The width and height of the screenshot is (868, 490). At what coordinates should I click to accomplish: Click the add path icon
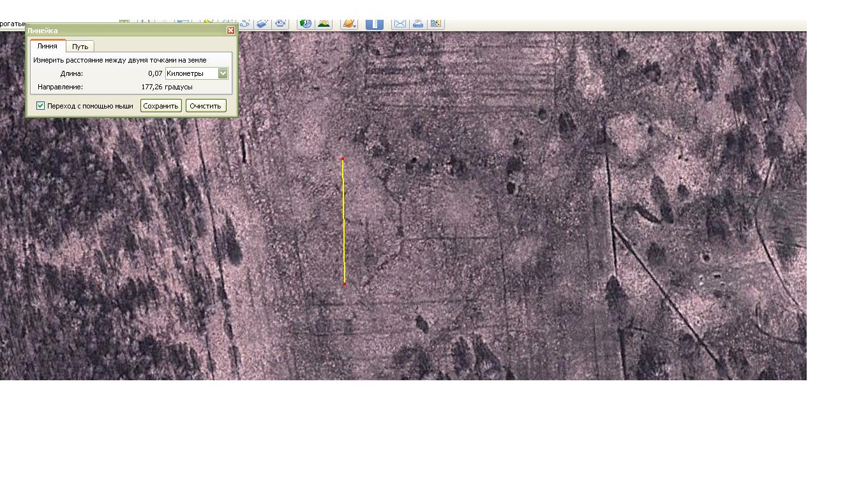pyautogui.click(x=245, y=24)
